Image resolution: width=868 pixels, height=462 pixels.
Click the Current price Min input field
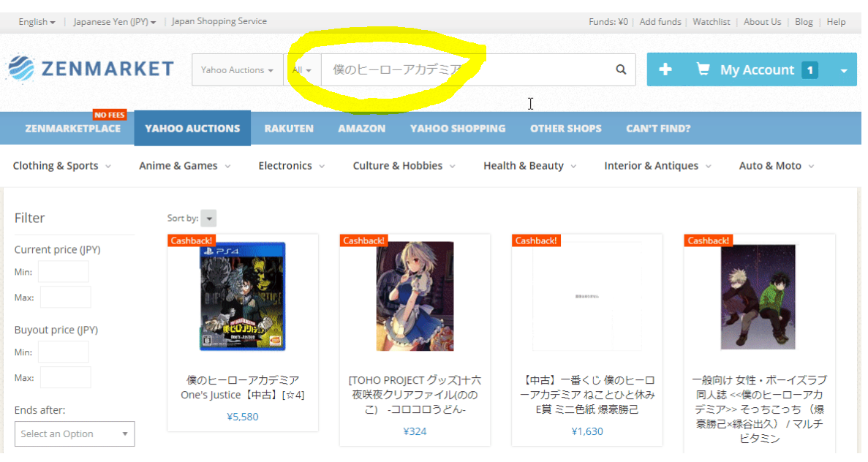[x=64, y=272]
